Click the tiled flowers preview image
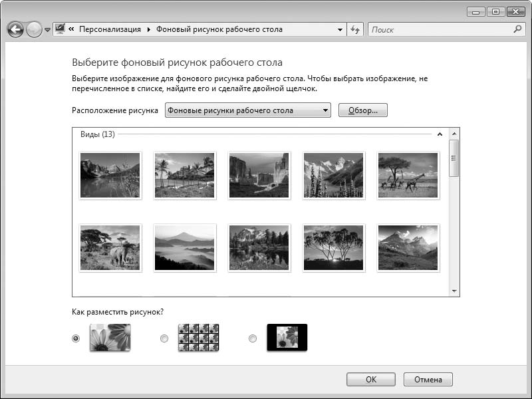This screenshot has width=532, height=399. pos(198,337)
